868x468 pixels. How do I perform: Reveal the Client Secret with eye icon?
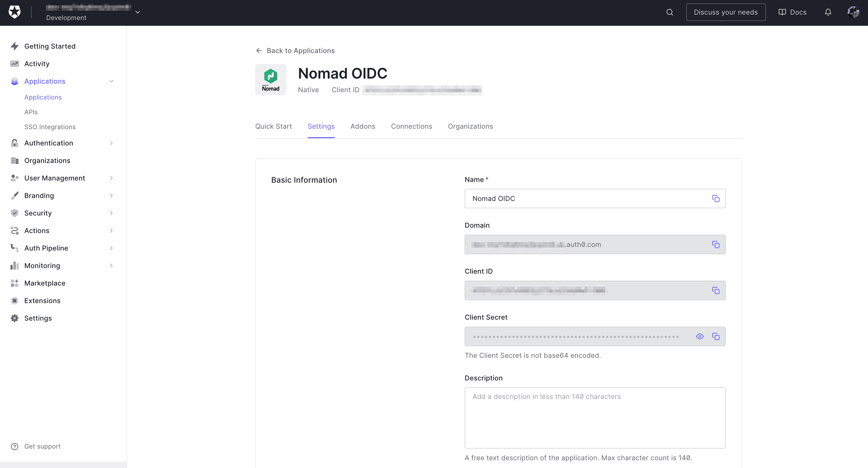(x=700, y=337)
